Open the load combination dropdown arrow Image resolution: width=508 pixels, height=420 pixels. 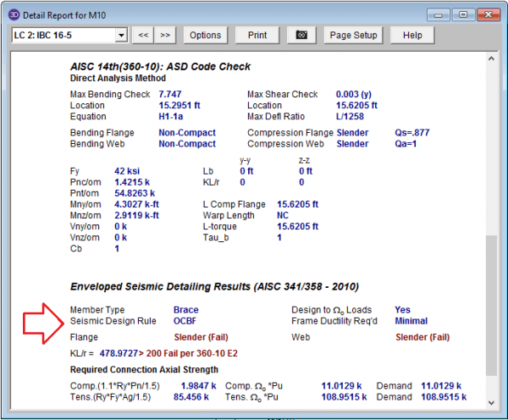point(121,36)
